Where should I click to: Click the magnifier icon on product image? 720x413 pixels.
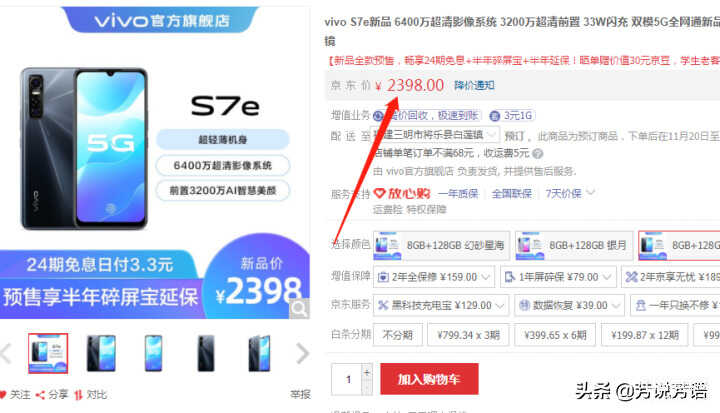click(x=299, y=308)
